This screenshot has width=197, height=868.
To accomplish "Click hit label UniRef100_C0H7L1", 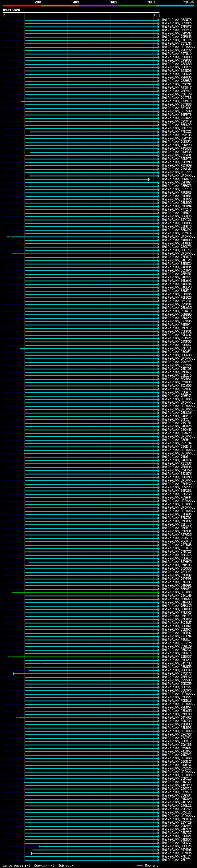I will (177, 349).
